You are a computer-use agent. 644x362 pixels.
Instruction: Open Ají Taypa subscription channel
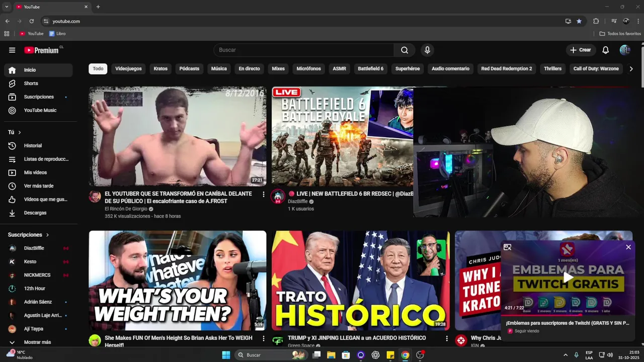38,329
